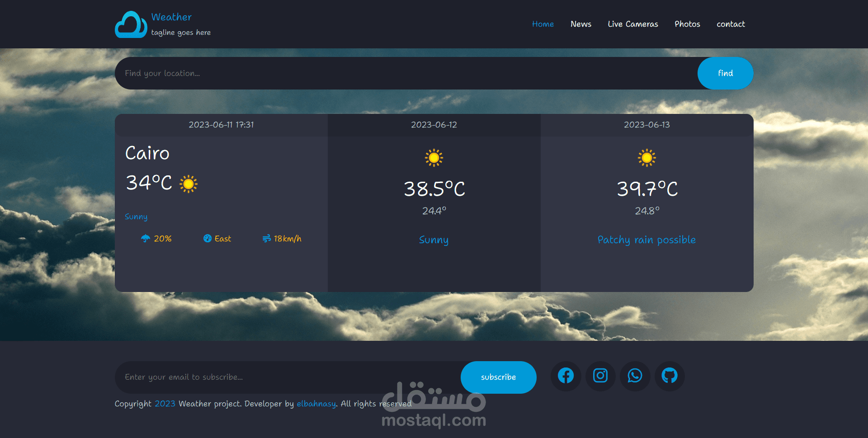The width and height of the screenshot is (868, 438).
Task: Open the WhatsApp social icon
Action: click(635, 376)
